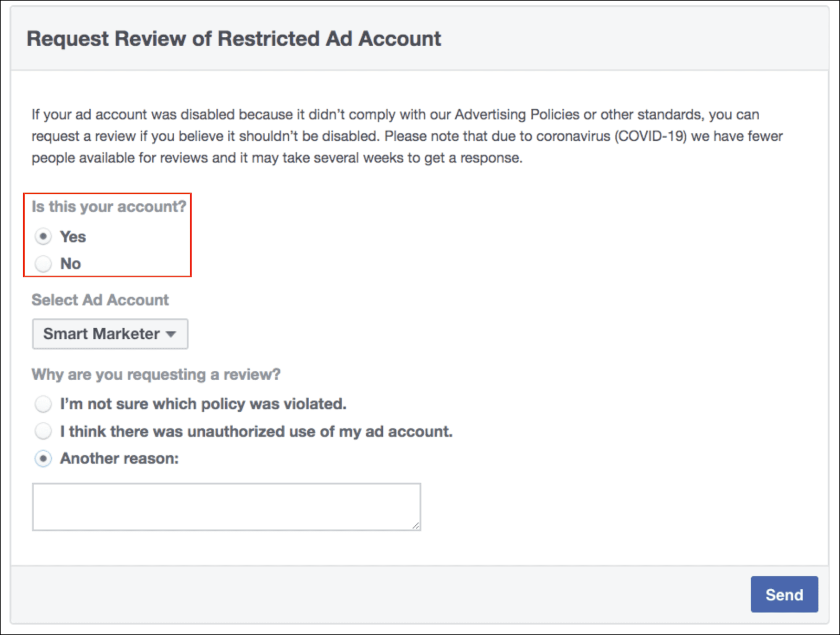
Task: Click the "Yes" label text
Action: pyautogui.click(x=73, y=237)
